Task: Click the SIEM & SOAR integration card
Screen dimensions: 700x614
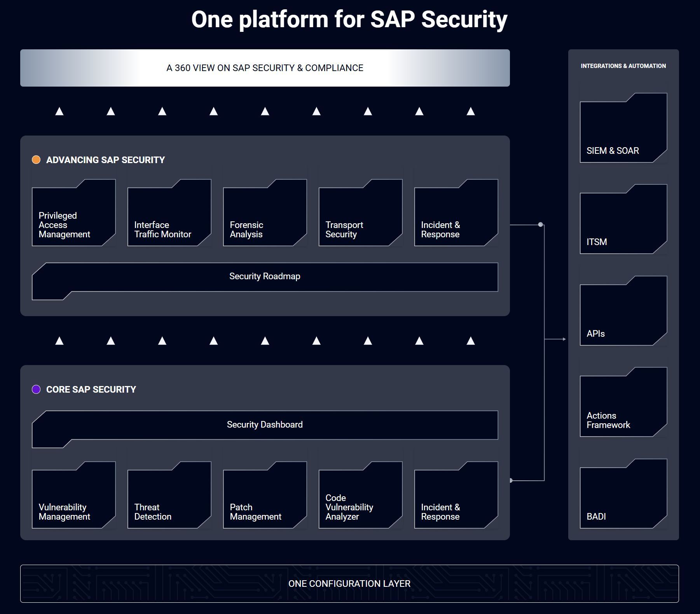Action: pos(623,128)
